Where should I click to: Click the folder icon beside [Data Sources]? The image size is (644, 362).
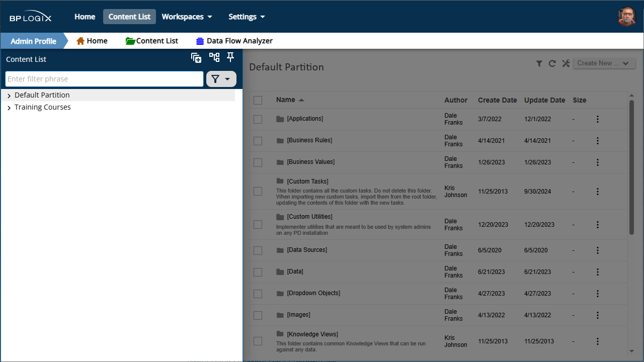280,250
